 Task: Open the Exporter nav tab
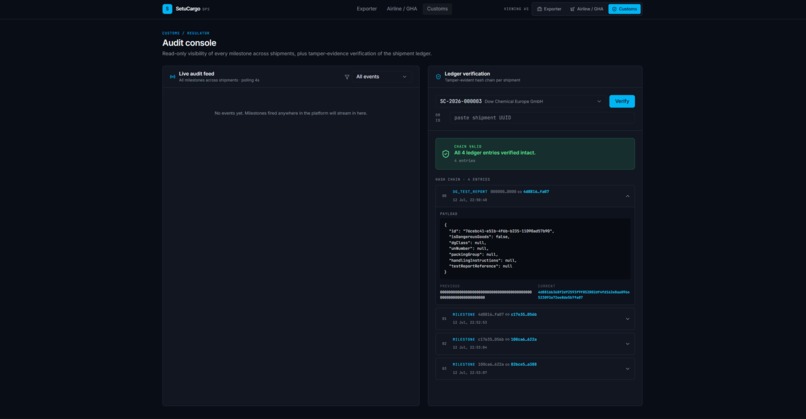[x=367, y=9]
